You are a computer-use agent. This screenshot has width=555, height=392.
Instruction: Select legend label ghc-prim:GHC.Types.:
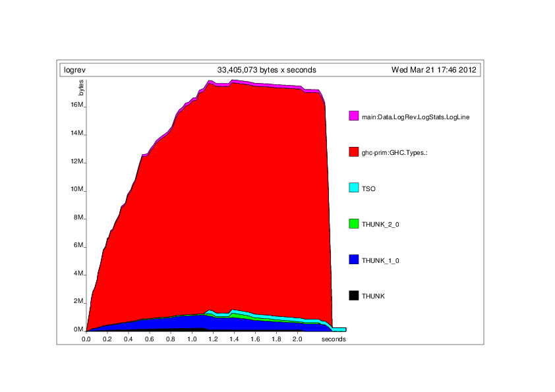[395, 153]
